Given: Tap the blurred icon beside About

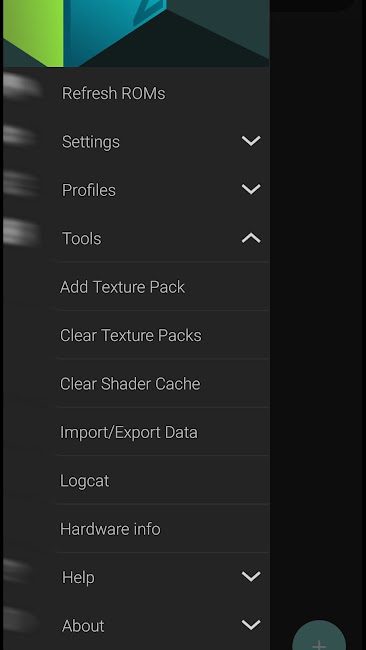Looking at the screenshot, I should 21,620.
